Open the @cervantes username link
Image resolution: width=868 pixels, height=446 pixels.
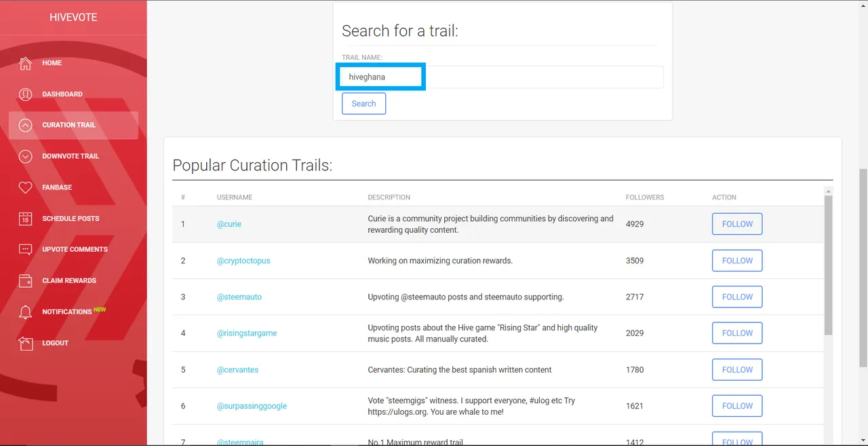237,370
